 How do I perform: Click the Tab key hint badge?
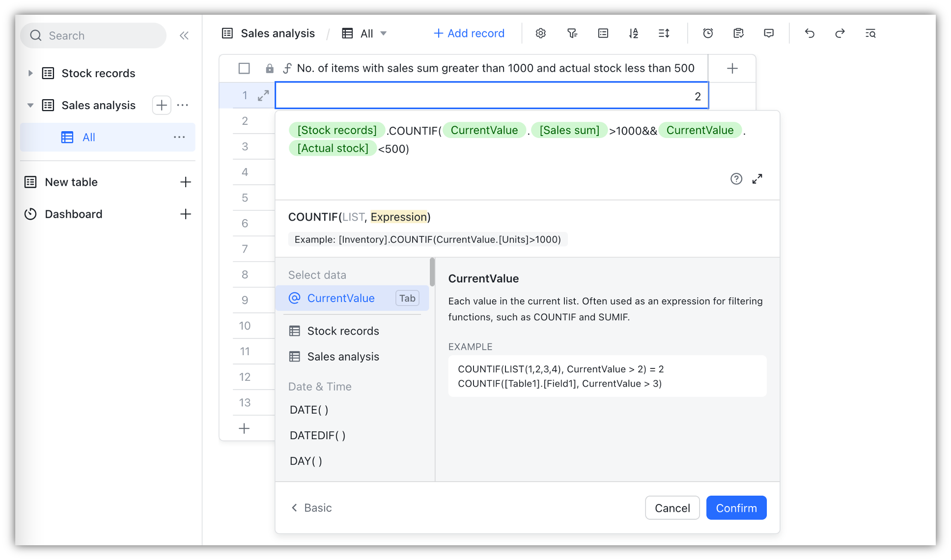pos(407,298)
